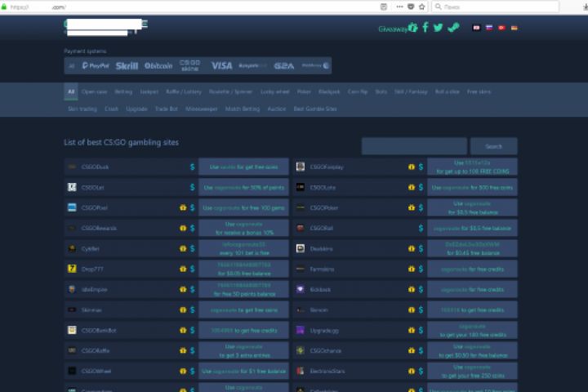Viewport: 588px width, 392px height.
Task: Click the dollar icon in CSGORoll row
Action: pos(421,228)
